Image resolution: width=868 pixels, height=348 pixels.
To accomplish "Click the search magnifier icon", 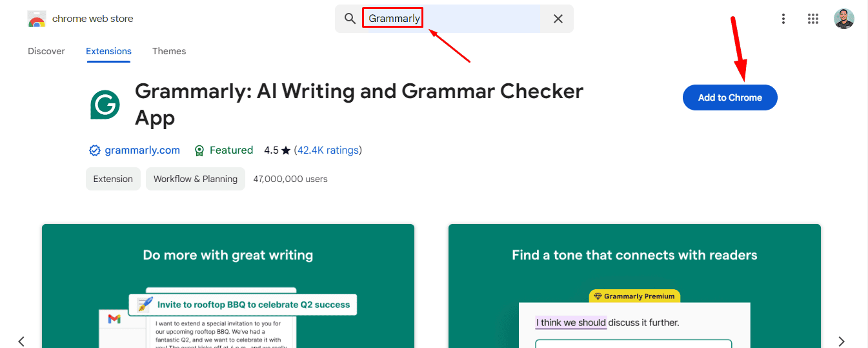I will point(350,19).
